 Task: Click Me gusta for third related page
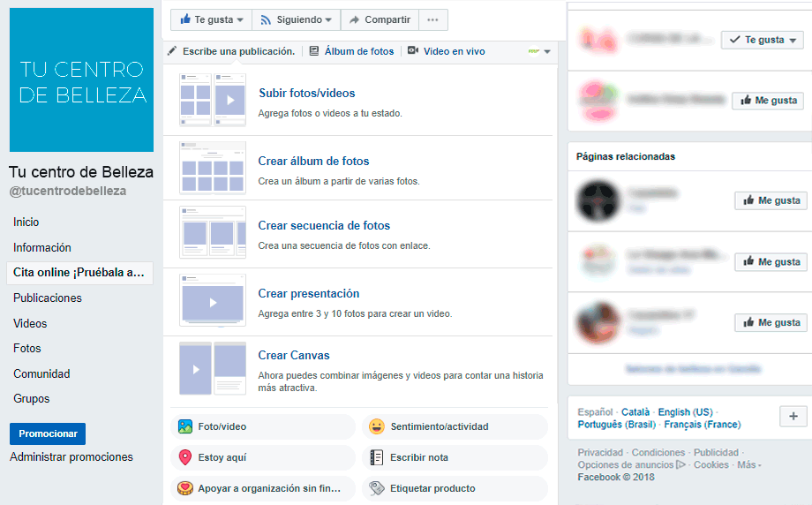tap(771, 322)
